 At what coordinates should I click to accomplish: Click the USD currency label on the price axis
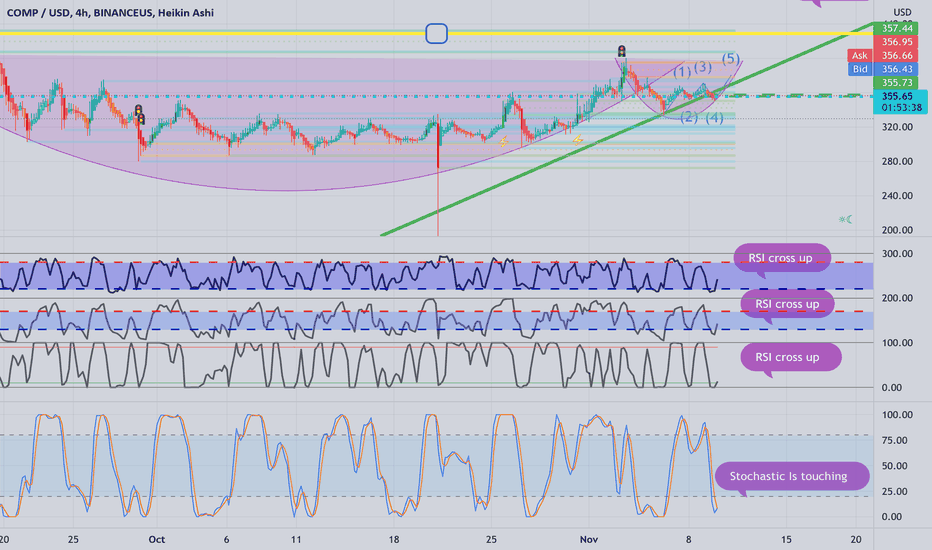(902, 12)
